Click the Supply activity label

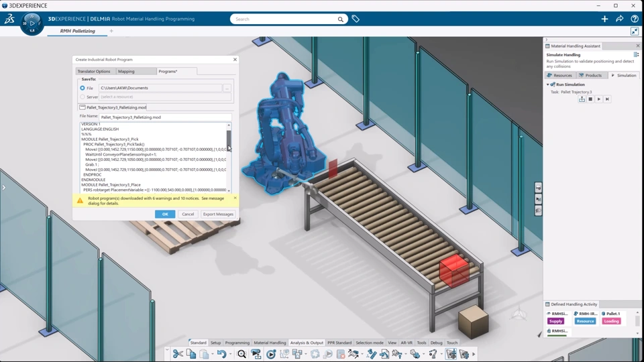555,321
